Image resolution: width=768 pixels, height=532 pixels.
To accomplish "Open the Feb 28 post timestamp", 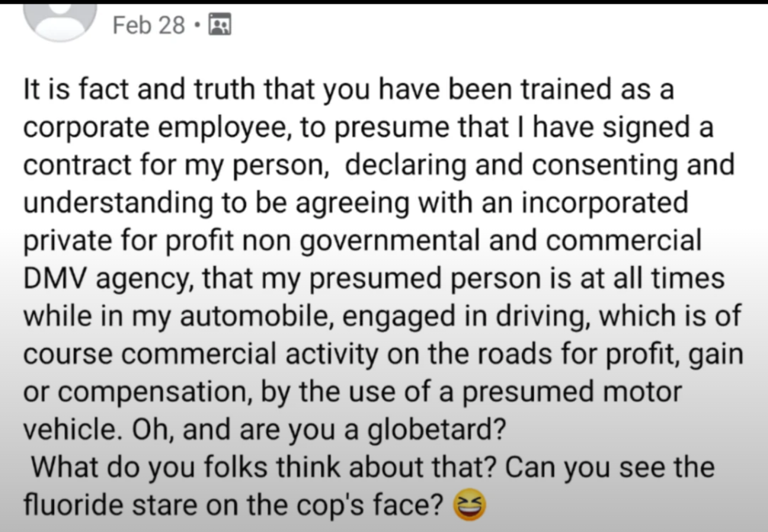I will click(149, 25).
